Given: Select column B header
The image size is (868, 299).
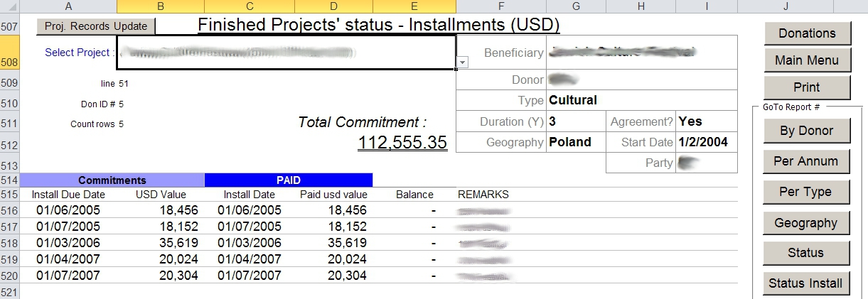Looking at the screenshot, I should coord(160,6).
